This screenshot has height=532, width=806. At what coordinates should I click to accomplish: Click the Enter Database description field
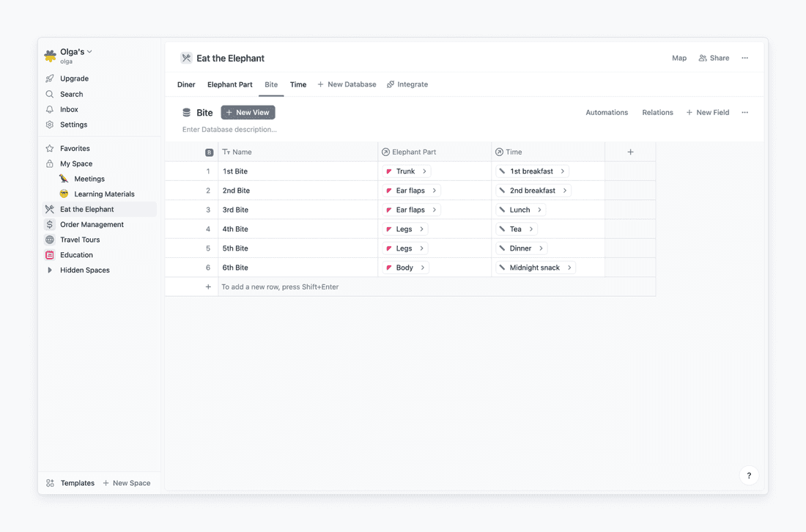[231, 129]
